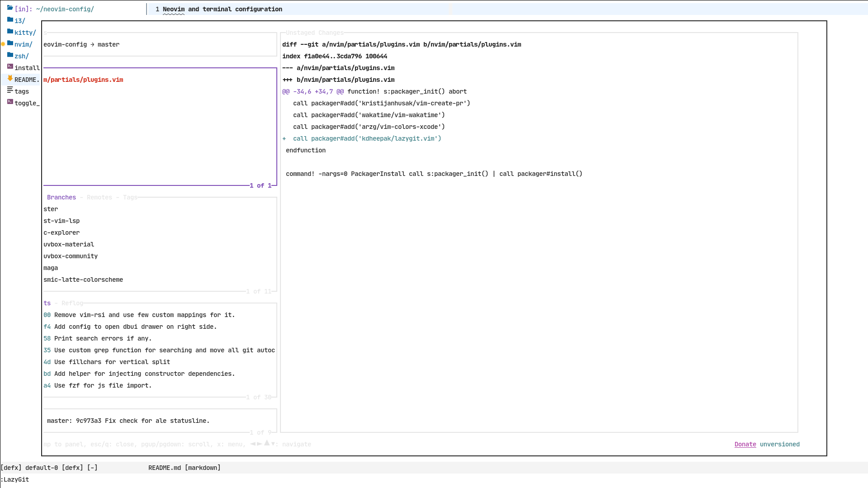This screenshot has height=488, width=868.
Task: Select commit 'Add helper for injecting constructor dependencies'
Action: tap(139, 374)
